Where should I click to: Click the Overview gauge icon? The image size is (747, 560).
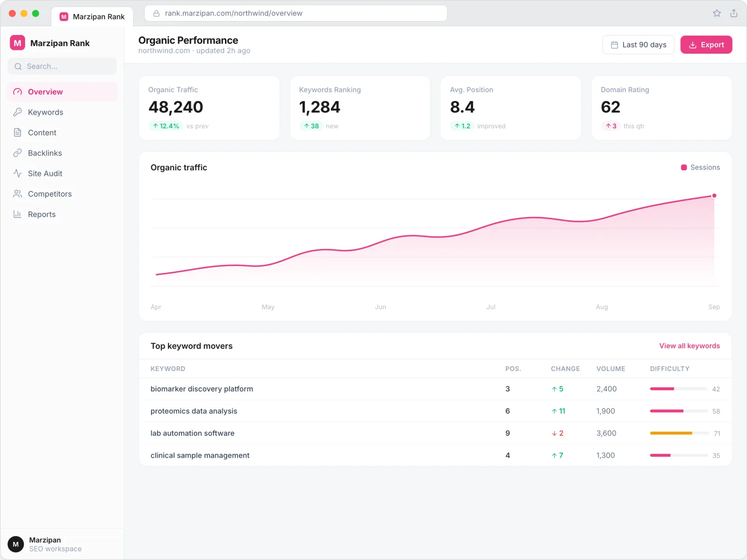click(18, 92)
